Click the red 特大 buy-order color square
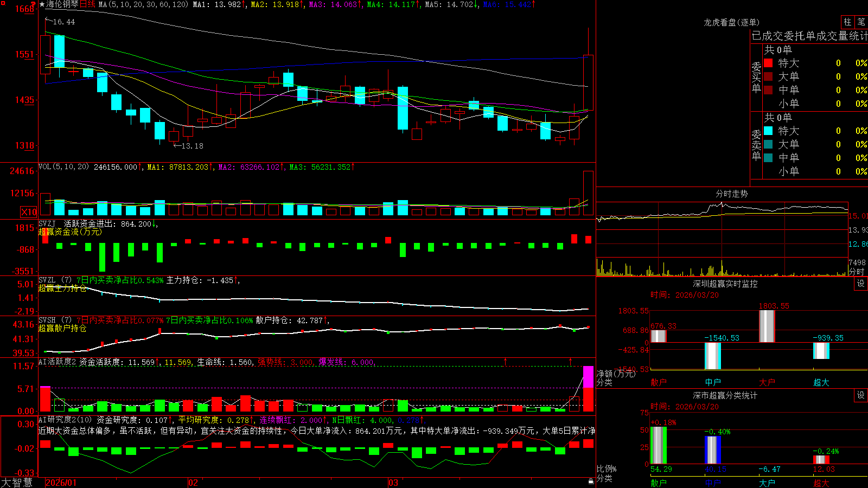 tap(768, 63)
